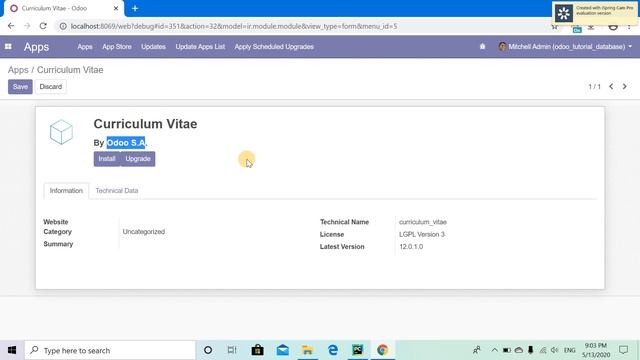The width and height of the screenshot is (640, 360).
Task: Open Chrome from taskbar
Action: pos(382,350)
